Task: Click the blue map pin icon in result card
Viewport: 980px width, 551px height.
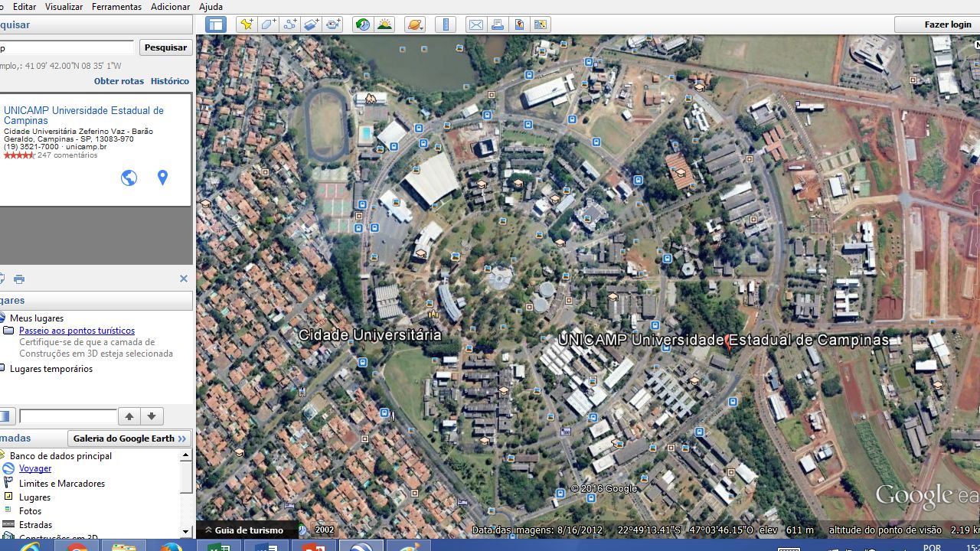Action: coord(162,178)
